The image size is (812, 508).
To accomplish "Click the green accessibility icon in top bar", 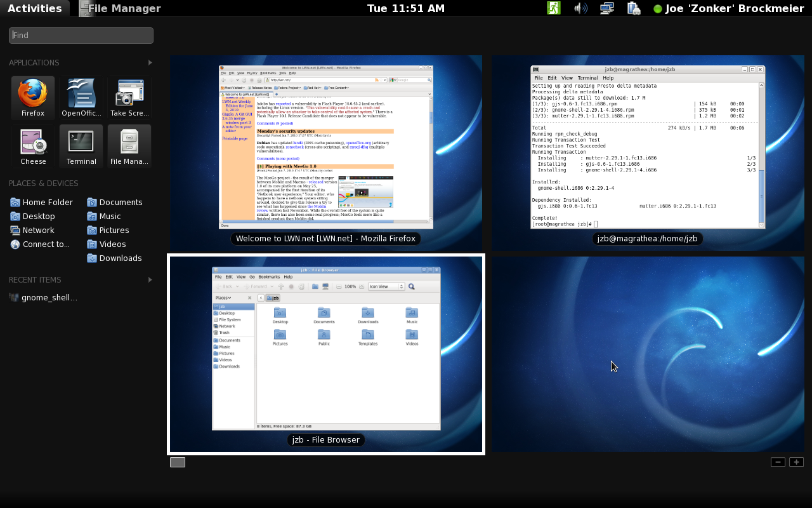I will point(554,8).
